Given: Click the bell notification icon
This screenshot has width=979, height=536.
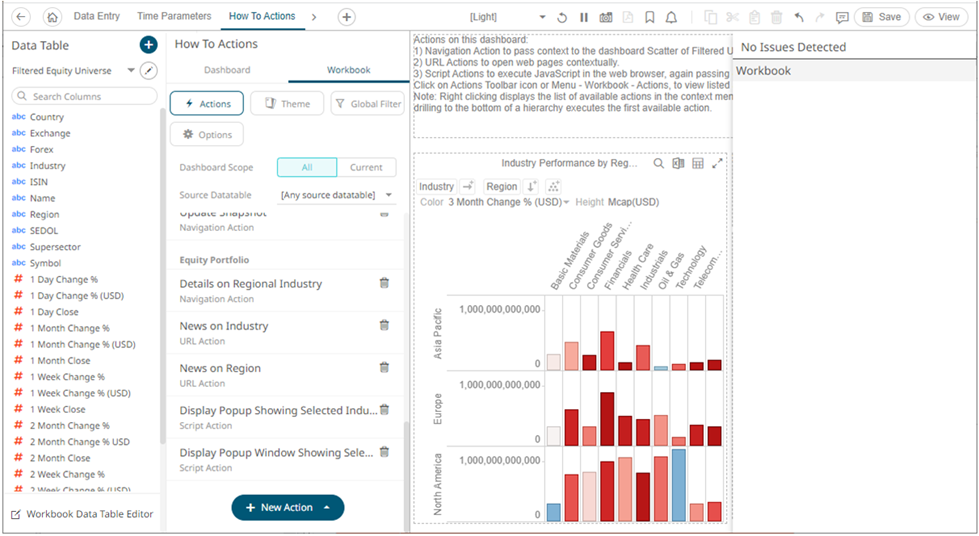Looking at the screenshot, I should 671,17.
